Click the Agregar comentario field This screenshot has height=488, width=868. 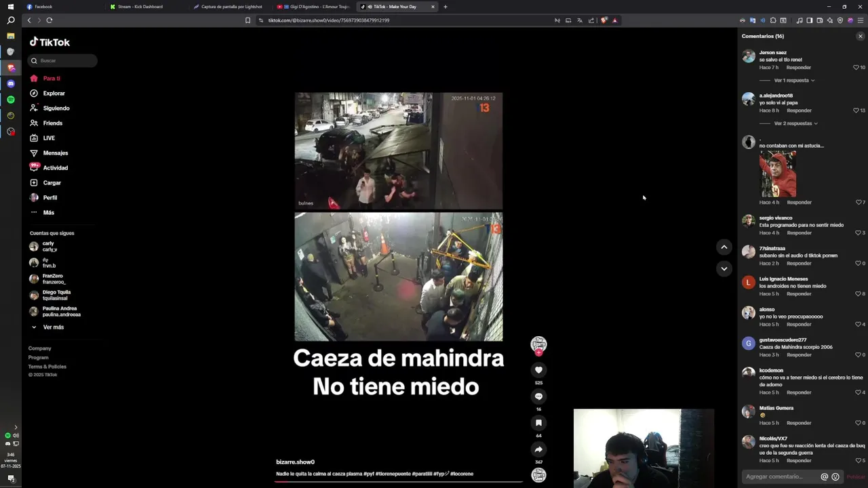pos(781,476)
